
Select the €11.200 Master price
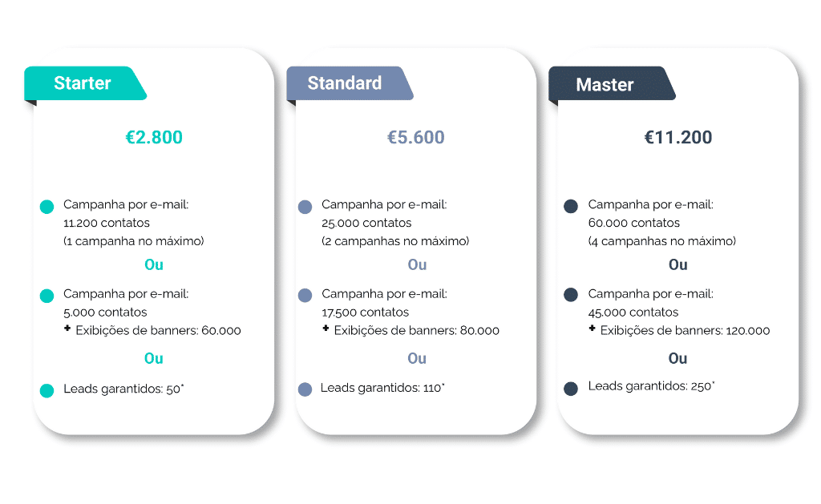coord(678,137)
